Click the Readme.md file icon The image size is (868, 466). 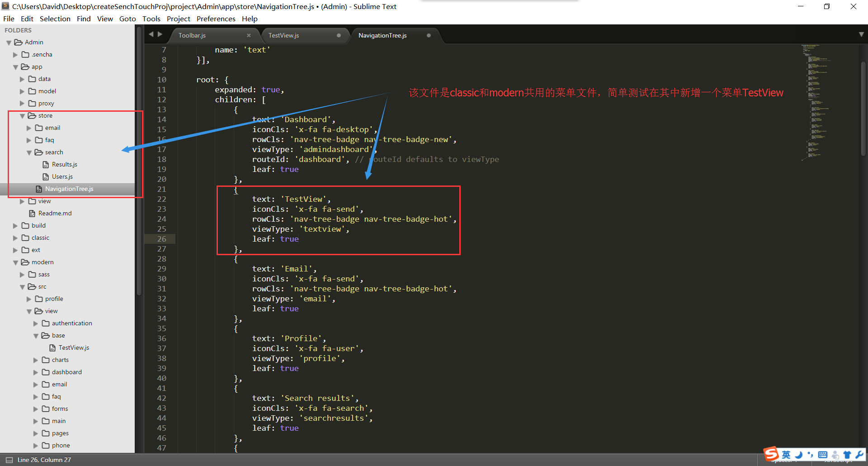coord(32,213)
